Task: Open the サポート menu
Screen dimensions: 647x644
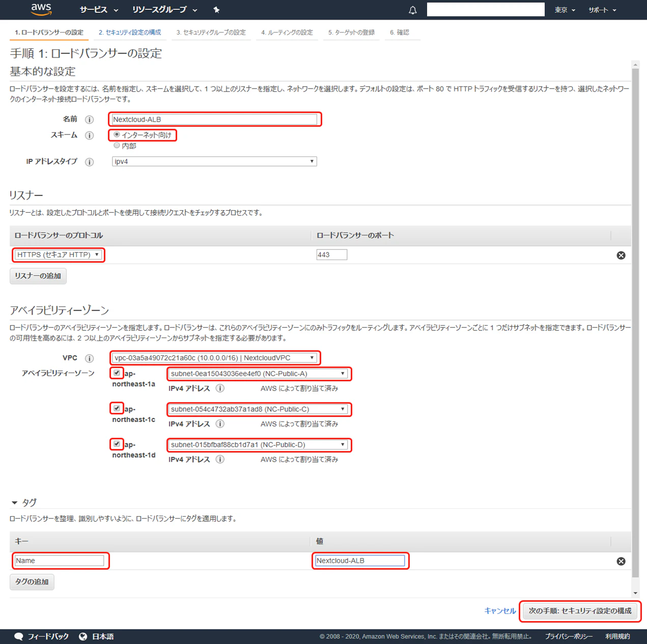Action: [x=602, y=10]
